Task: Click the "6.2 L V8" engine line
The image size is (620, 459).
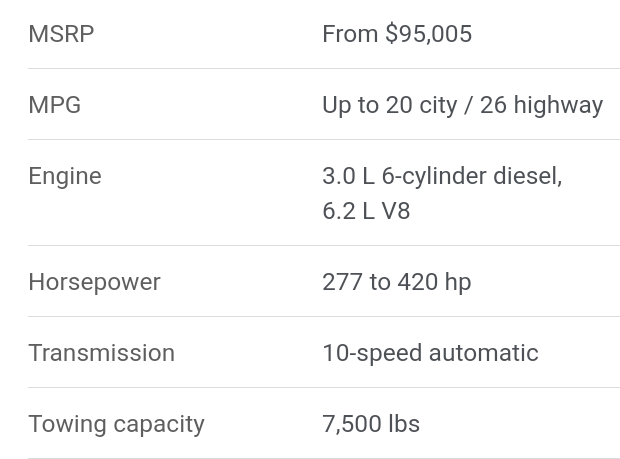Action: [x=366, y=211]
